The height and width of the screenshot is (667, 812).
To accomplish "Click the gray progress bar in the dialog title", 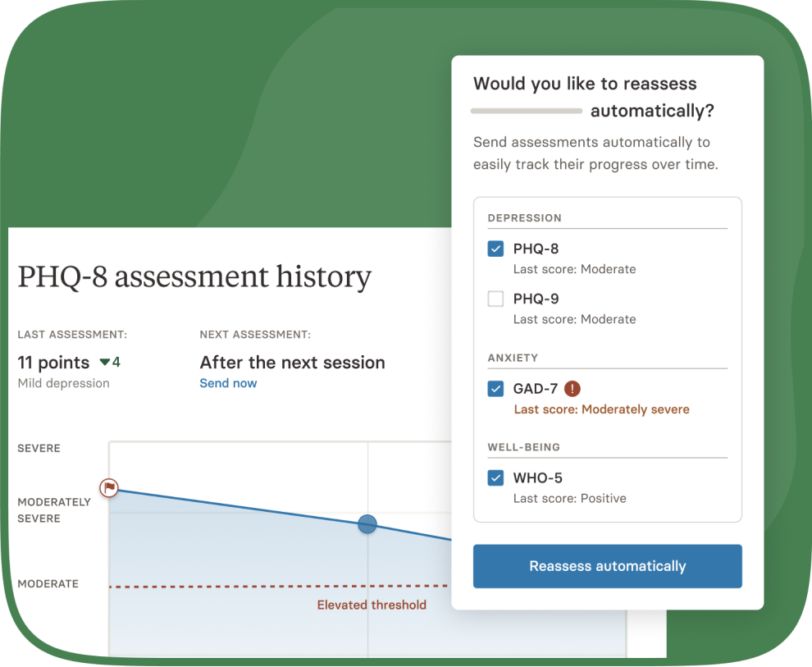I will (527, 109).
